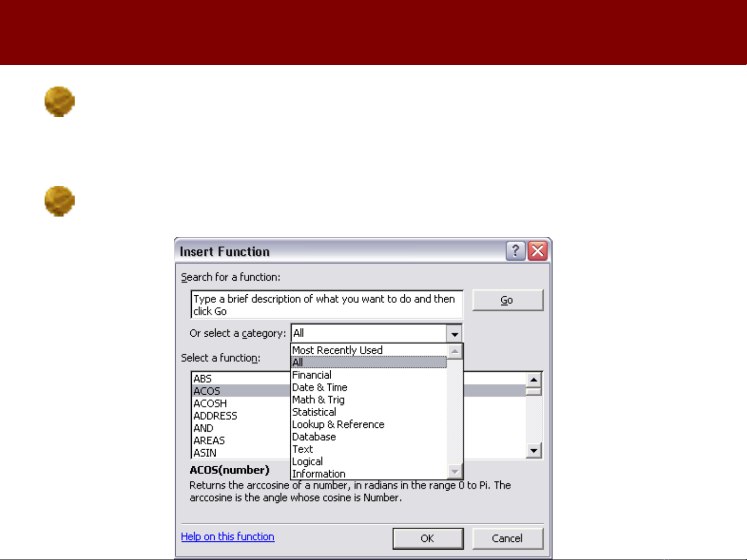Select the Logical category
This screenshot has width=747, height=560.
coord(307,462)
